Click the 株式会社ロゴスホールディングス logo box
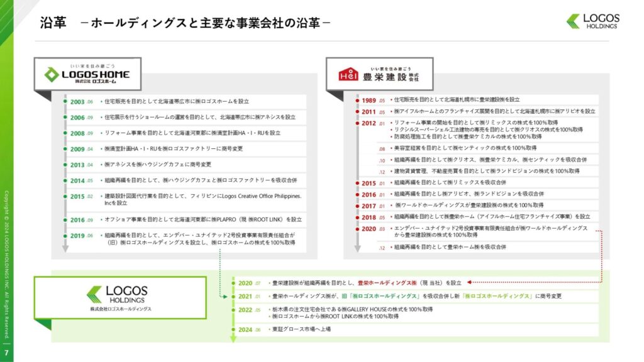 (x=120, y=297)
